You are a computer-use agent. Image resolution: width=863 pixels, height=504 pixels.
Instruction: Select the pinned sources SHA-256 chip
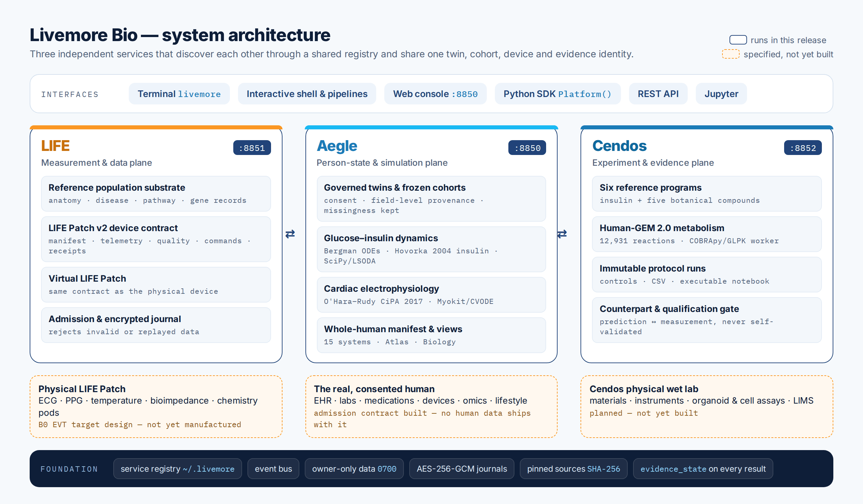click(574, 469)
